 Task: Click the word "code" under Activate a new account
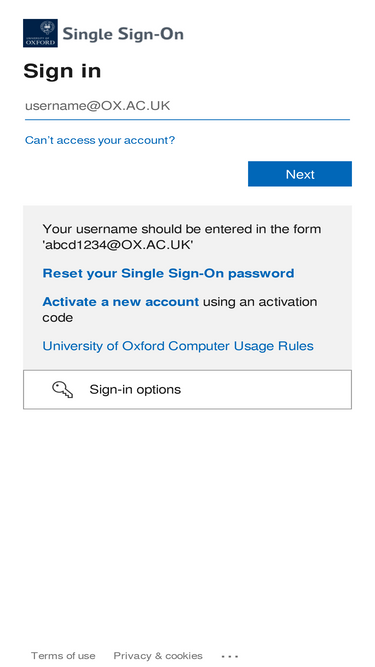pyautogui.click(x=57, y=318)
